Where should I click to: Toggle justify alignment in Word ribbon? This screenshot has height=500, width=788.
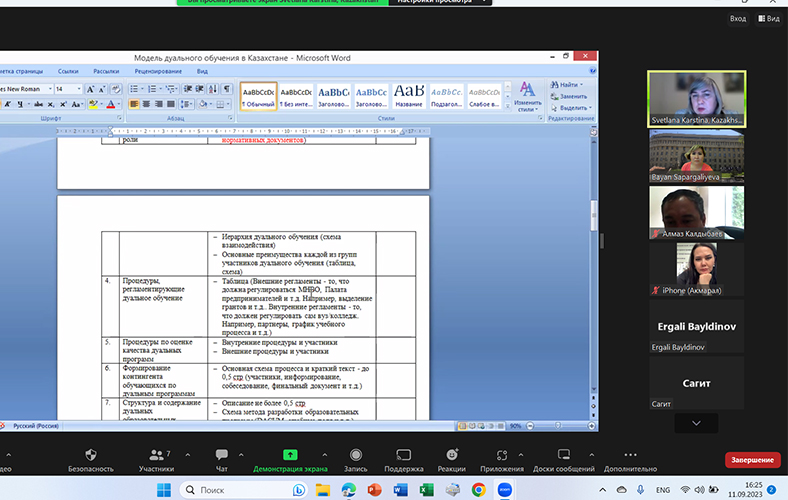coord(171,104)
